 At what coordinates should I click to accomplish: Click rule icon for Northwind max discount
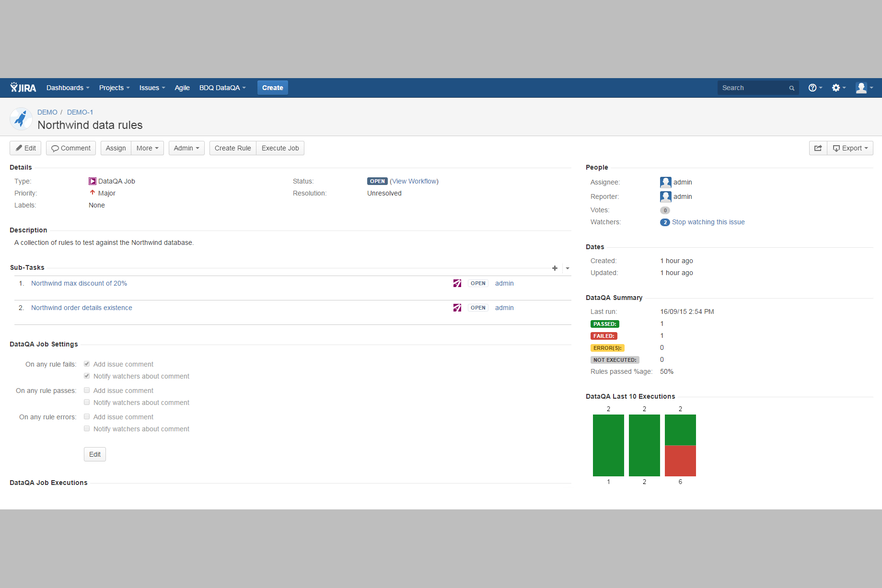(x=457, y=283)
